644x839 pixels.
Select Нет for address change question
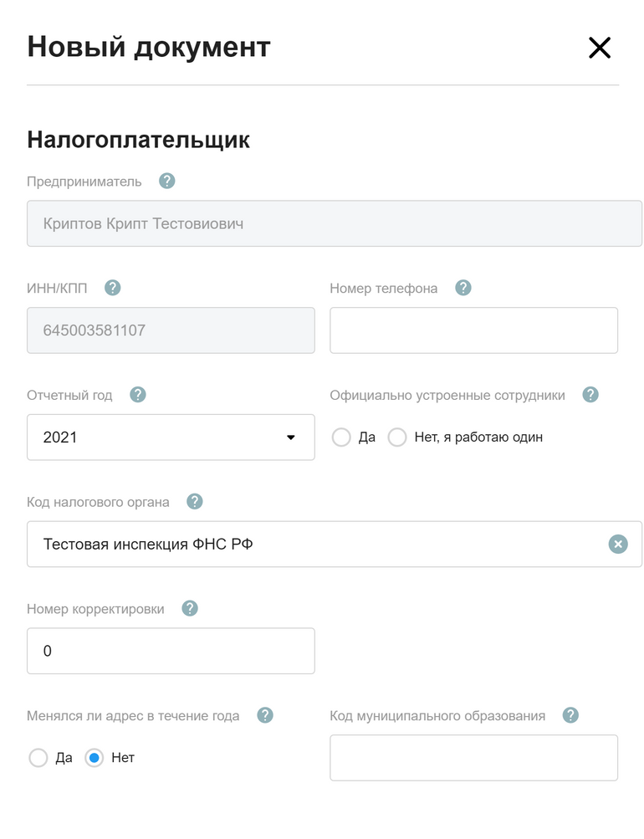(x=95, y=758)
